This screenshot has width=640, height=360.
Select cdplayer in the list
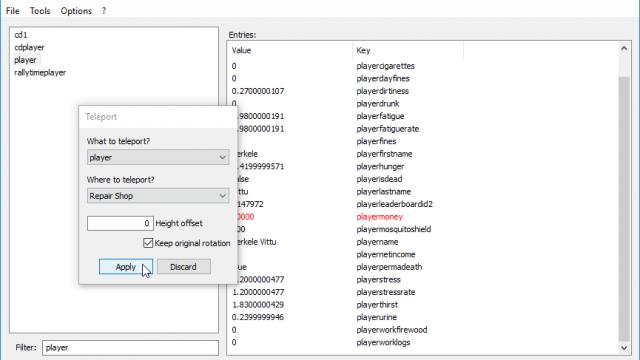click(29, 48)
